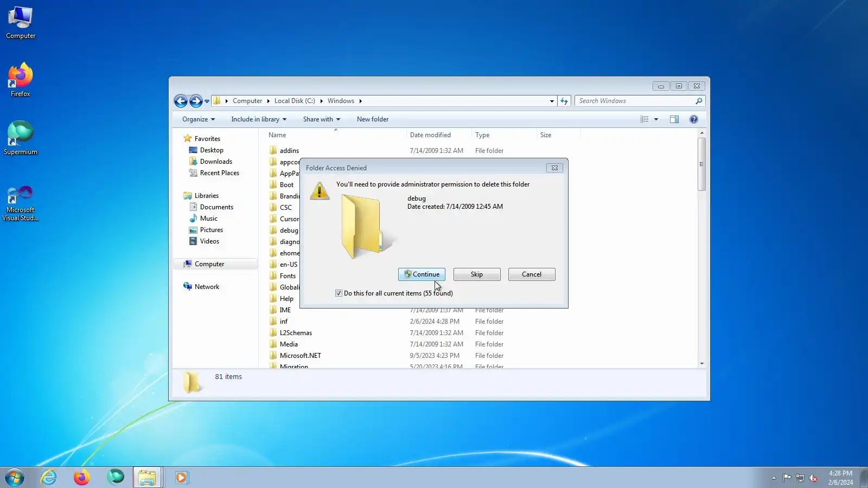Click Continue in Folder Access Denied dialog
The height and width of the screenshot is (488, 868).
(x=422, y=274)
